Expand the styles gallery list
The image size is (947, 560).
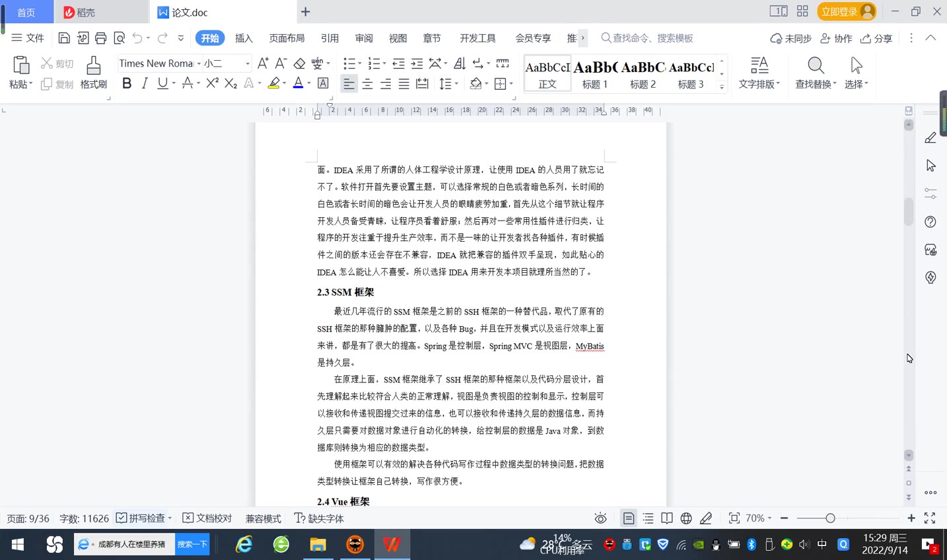[x=722, y=87]
